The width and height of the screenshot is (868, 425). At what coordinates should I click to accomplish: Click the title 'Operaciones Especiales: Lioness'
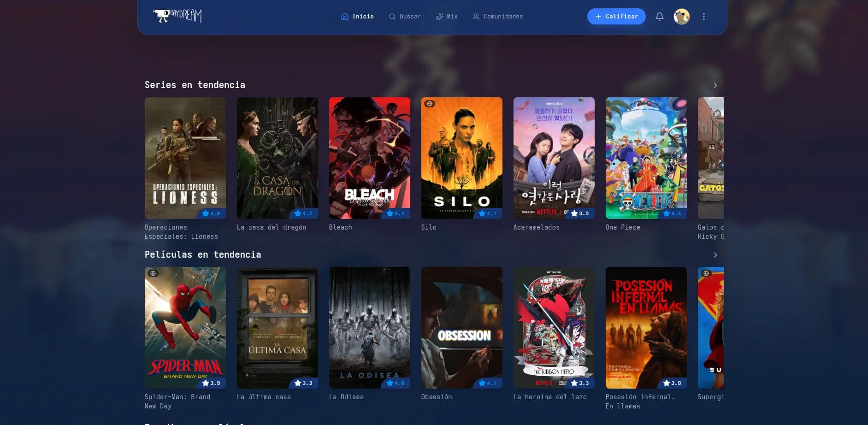[x=181, y=232]
